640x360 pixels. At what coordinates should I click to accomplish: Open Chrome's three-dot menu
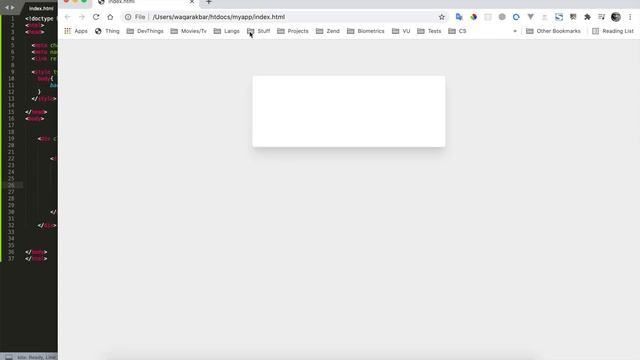click(630, 17)
